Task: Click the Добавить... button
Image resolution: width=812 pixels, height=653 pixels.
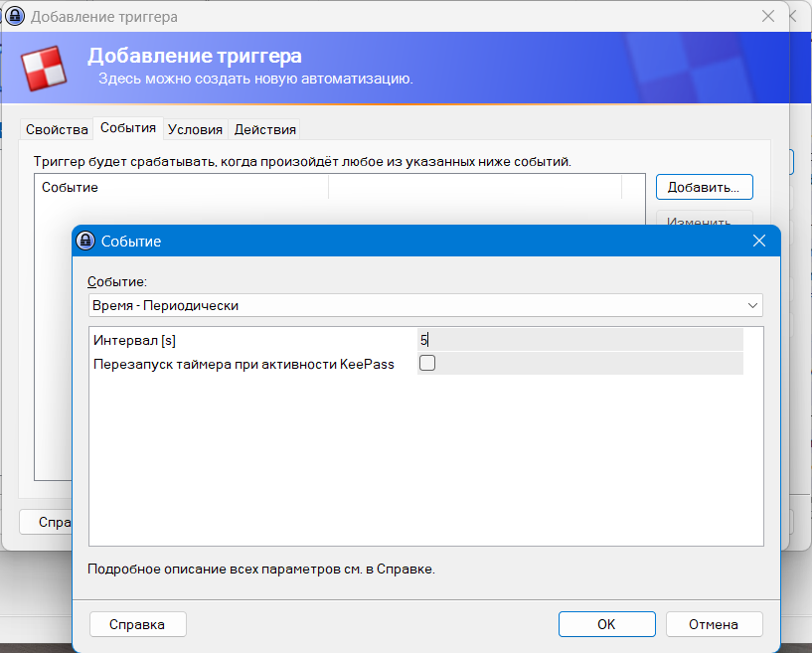Action: click(704, 187)
